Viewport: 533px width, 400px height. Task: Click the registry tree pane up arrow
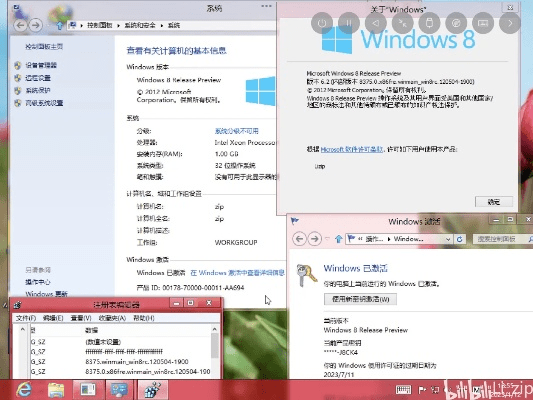coord(22,329)
